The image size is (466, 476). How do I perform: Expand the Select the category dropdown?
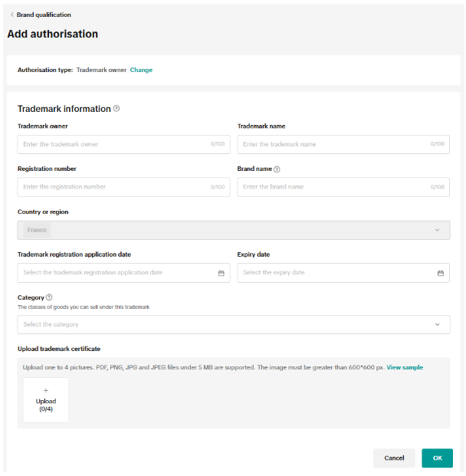point(234,324)
